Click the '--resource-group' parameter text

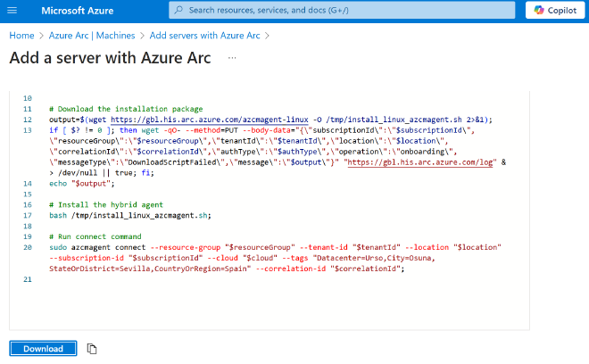(x=186, y=247)
